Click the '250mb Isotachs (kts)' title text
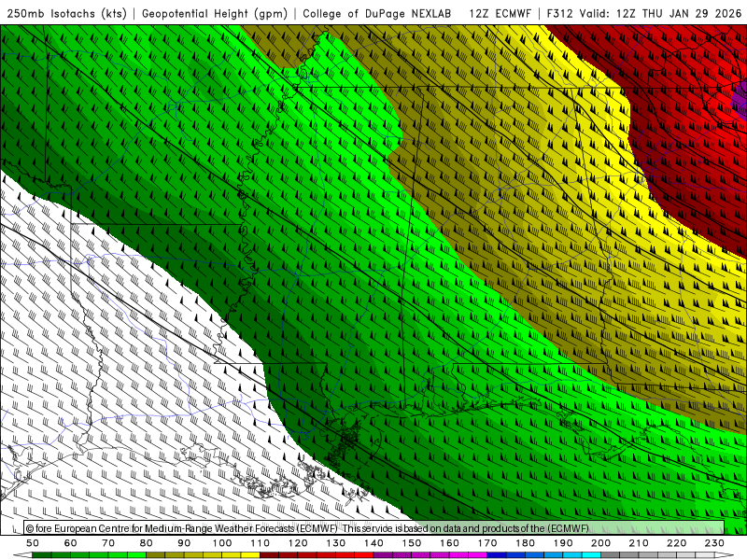This screenshot has height=560, width=747. (66, 14)
